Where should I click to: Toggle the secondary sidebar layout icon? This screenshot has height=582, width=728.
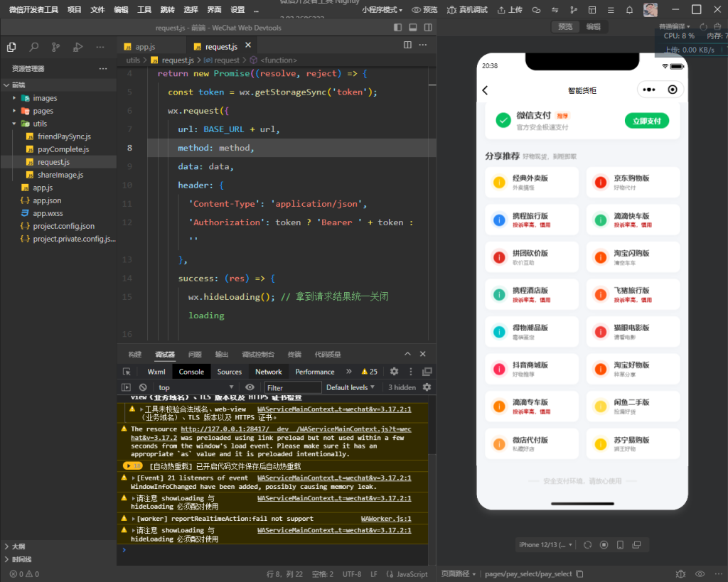(428, 28)
